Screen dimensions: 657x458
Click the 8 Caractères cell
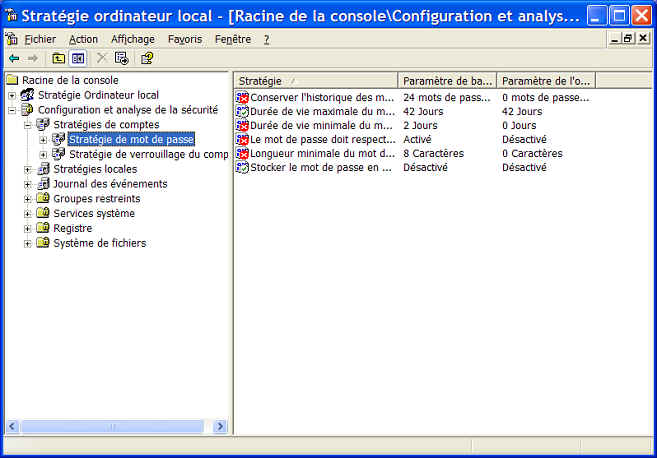[x=433, y=153]
